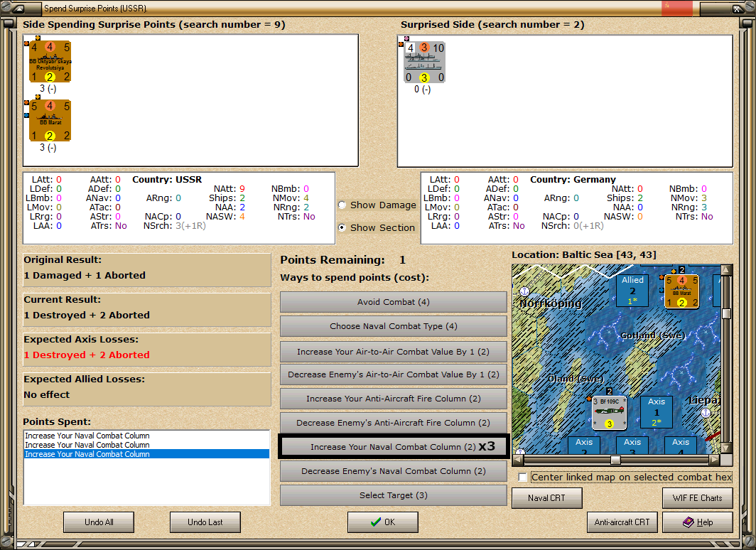Click Select Target (3) option
756x550 pixels.
coord(394,495)
